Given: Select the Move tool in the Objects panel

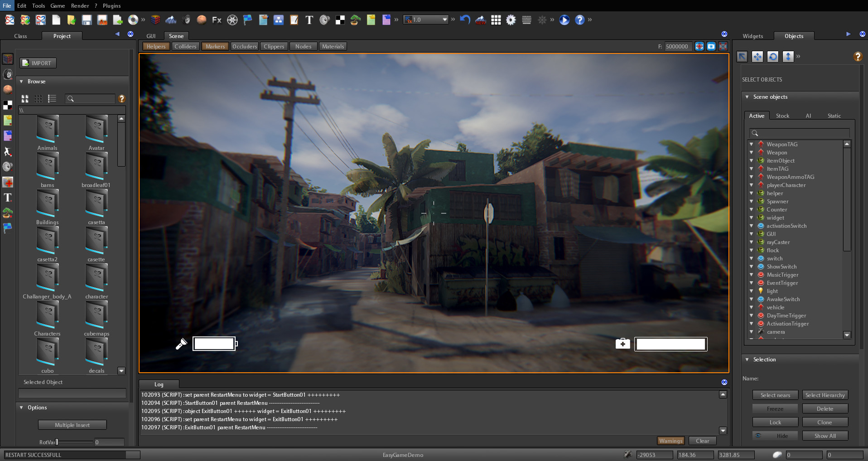Looking at the screenshot, I should click(757, 57).
